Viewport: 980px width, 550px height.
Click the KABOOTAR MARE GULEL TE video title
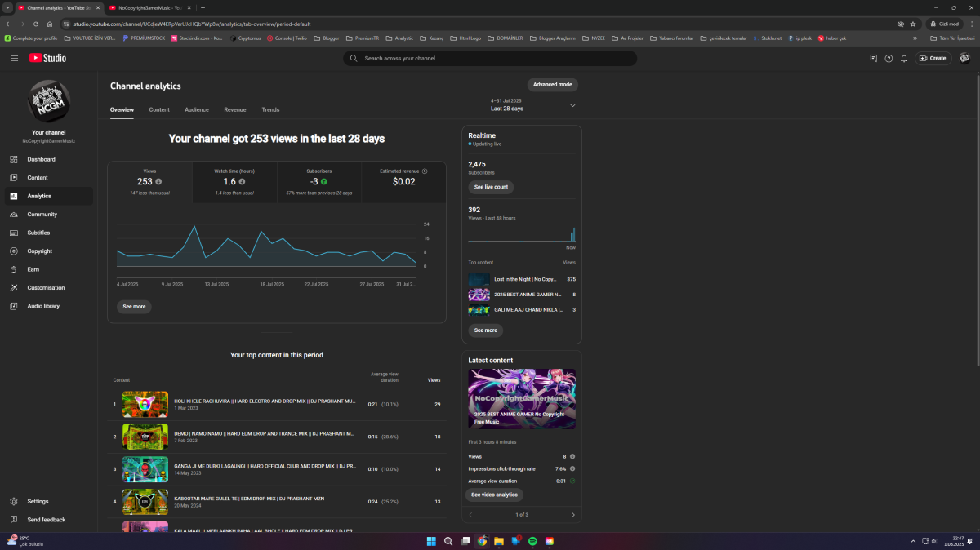[x=247, y=499]
